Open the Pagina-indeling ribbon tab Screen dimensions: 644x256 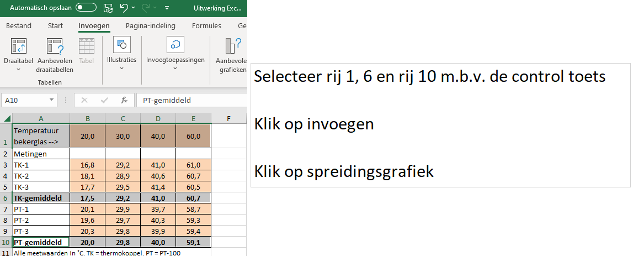[150, 26]
